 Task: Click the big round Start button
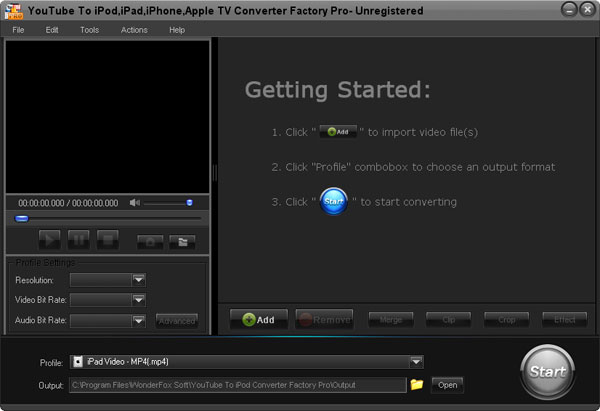547,371
